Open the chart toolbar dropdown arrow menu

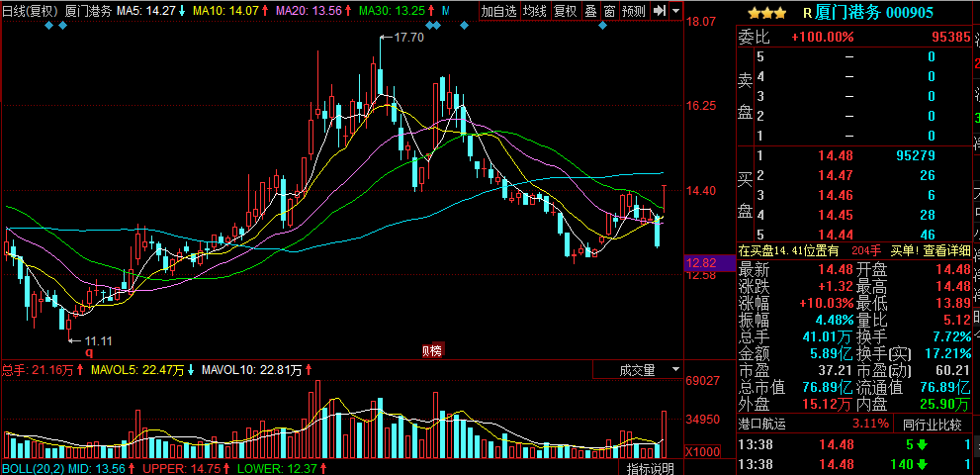pos(676,11)
